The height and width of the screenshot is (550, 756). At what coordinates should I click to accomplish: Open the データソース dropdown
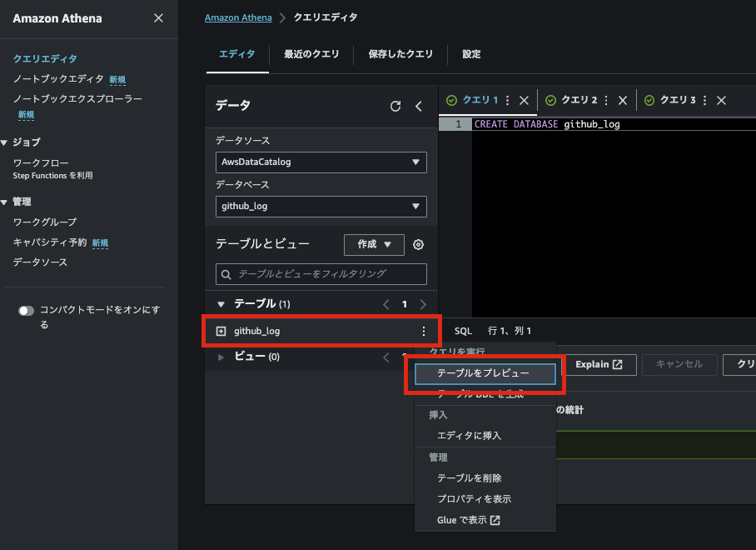(321, 162)
